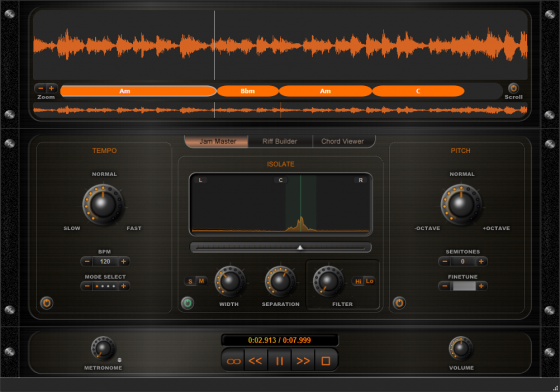Click Mode Select plus button
560x392 pixels.
coord(124,286)
